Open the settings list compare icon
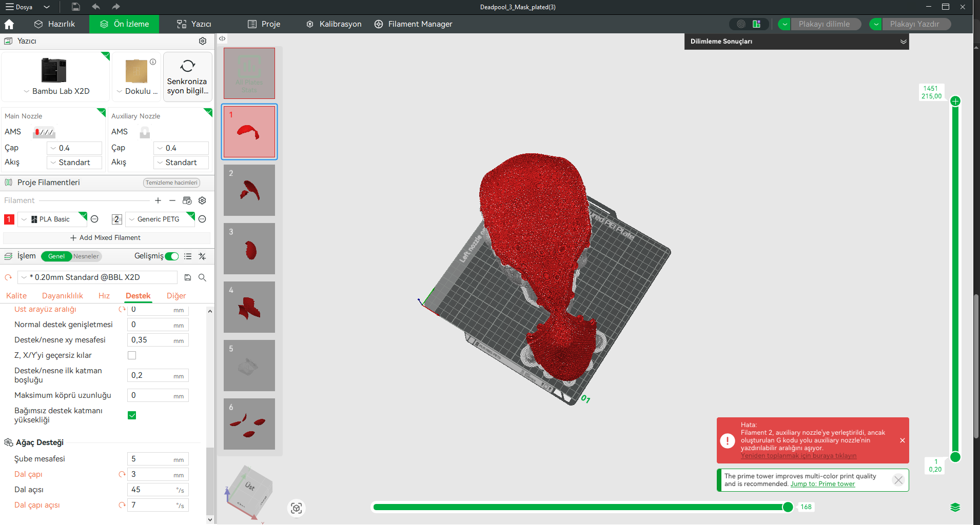Viewport: 980px width, 525px height. click(x=188, y=256)
